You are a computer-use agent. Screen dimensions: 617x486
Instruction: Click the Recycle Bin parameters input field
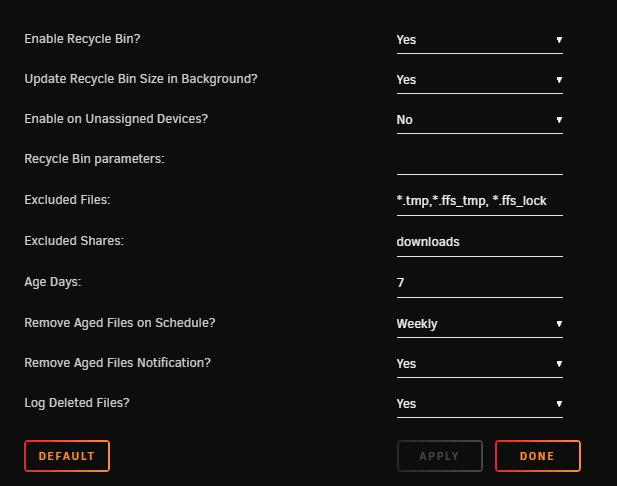pos(480,161)
